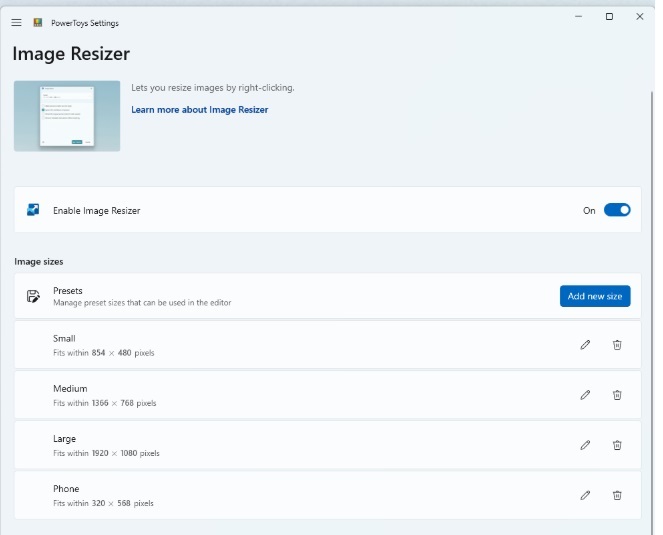The height and width of the screenshot is (535, 663).
Task: Toggle Enable Image Resizer switch off
Action: [x=617, y=210]
